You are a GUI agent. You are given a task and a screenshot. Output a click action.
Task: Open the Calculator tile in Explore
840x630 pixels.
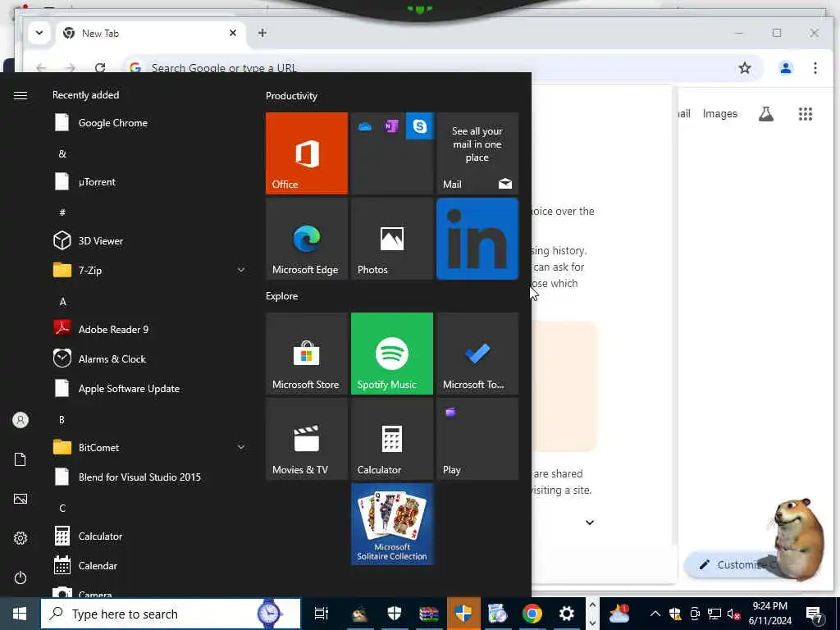391,439
